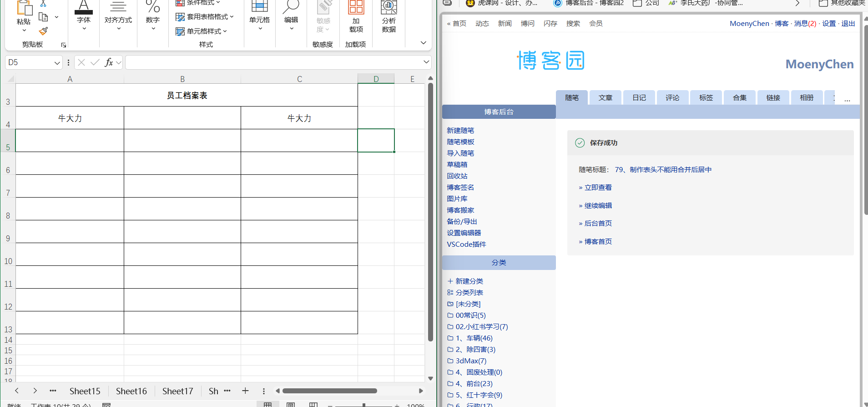Click the 立即查看 link
Image resolution: width=868 pixels, height=407 pixels.
(x=598, y=188)
